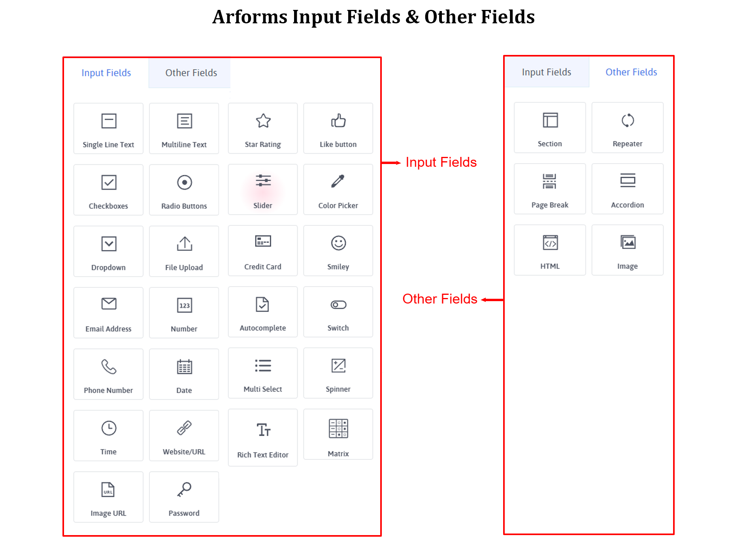Insert the Accordion element
This screenshot has height=560, width=747.
(627, 189)
